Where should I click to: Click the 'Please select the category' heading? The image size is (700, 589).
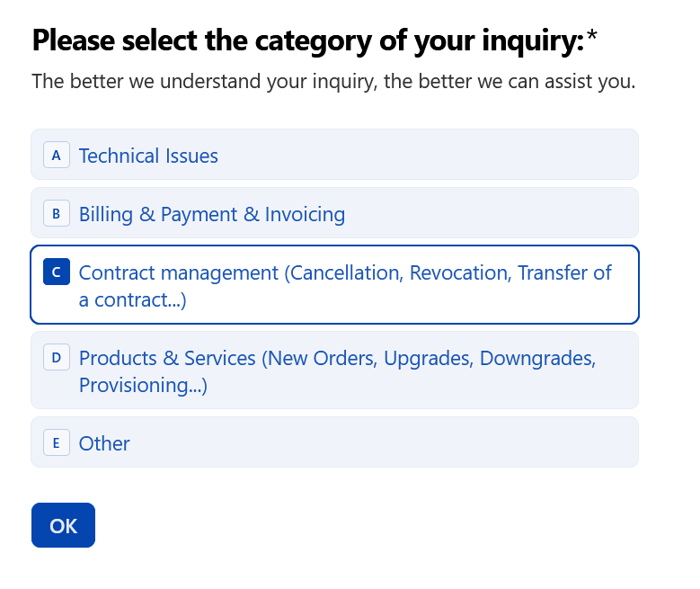point(307,40)
